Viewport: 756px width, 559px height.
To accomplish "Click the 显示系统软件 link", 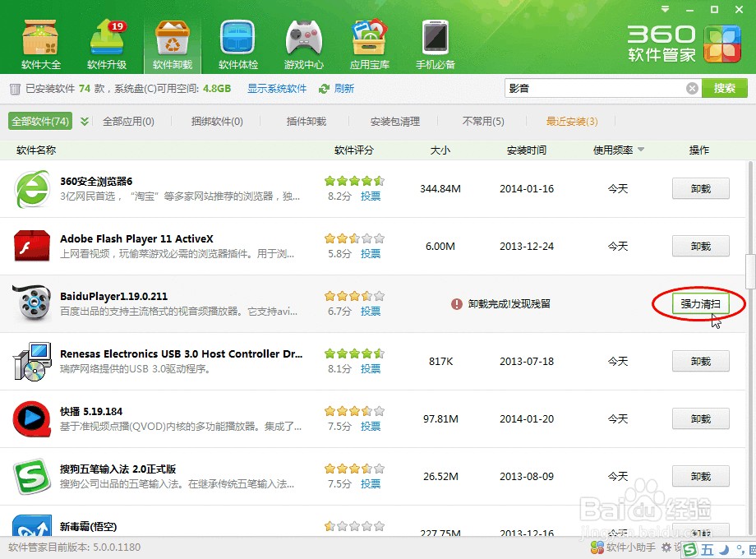I will [277, 89].
